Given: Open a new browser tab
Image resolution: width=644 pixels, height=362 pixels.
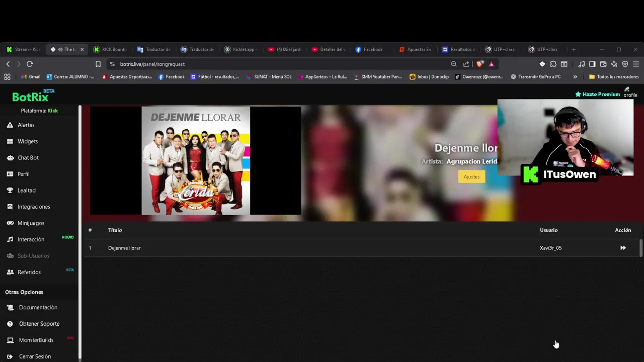Looking at the screenshot, I should pos(574,49).
